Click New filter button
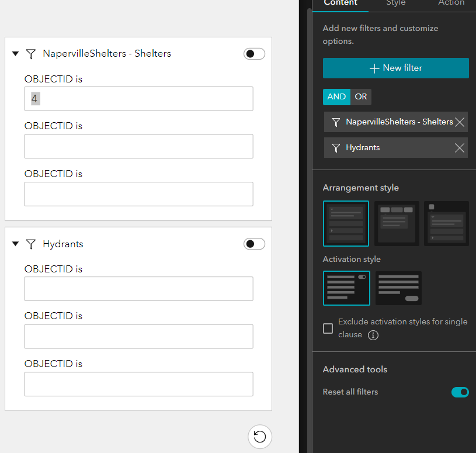This screenshot has width=476, height=453. coord(395,68)
